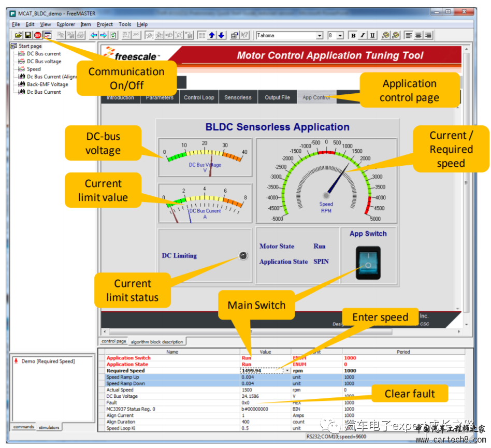Select the control page tab
Image resolution: width=491 pixels, height=448 pixels.
(x=113, y=341)
